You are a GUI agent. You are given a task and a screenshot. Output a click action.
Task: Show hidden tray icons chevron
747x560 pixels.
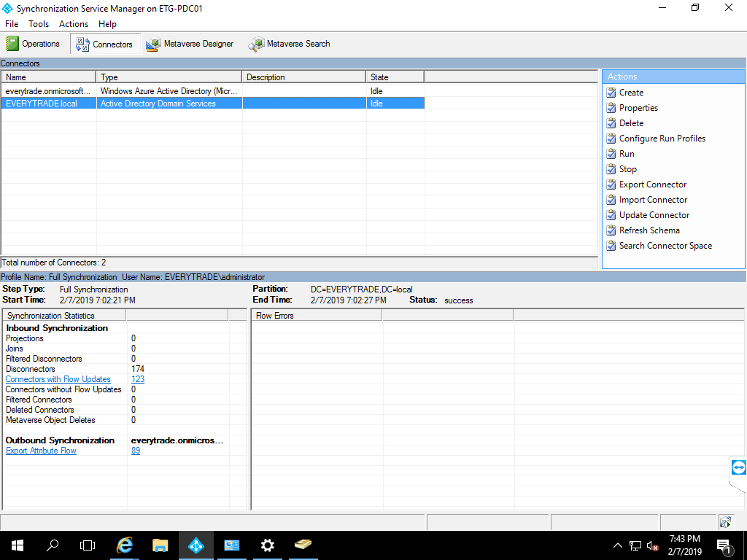click(x=617, y=545)
